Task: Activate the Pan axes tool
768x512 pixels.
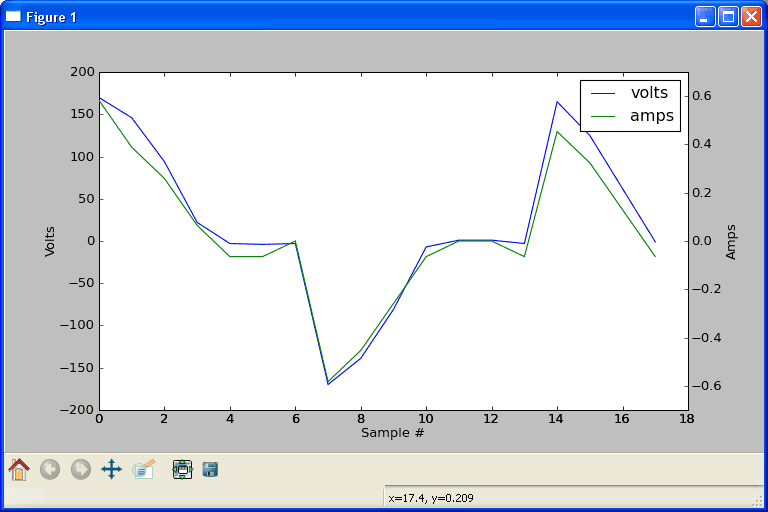Action: [112, 469]
